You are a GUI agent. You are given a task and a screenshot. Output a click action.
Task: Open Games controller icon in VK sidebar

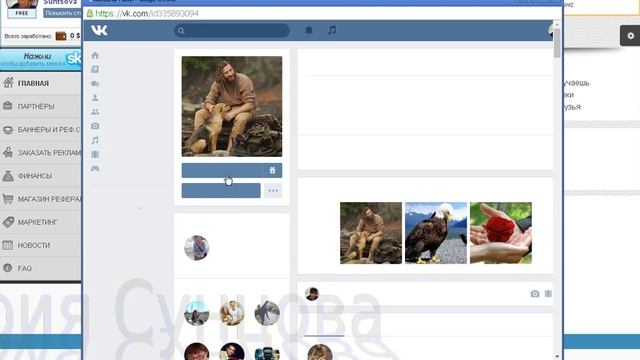[95, 169]
